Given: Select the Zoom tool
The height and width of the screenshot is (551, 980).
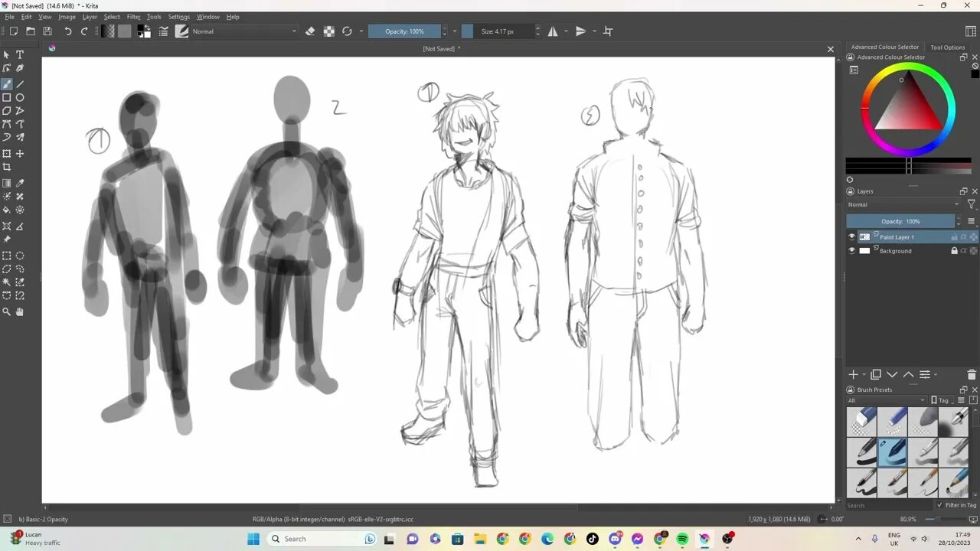Looking at the screenshot, I should tap(7, 311).
